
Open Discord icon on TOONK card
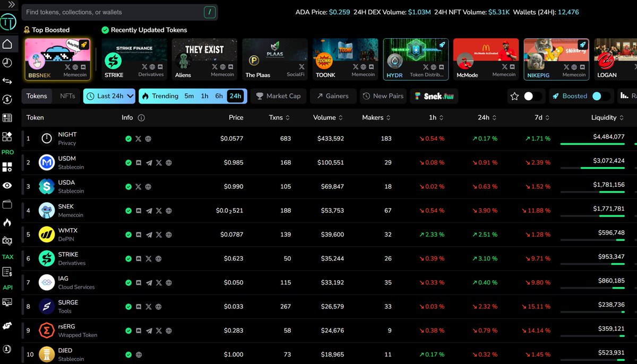click(x=372, y=67)
